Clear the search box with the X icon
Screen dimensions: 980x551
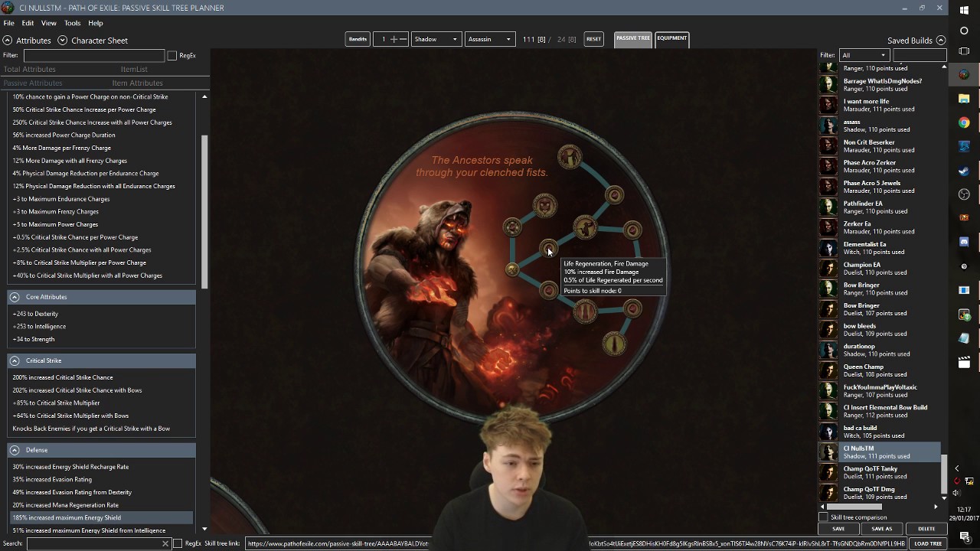coord(165,543)
